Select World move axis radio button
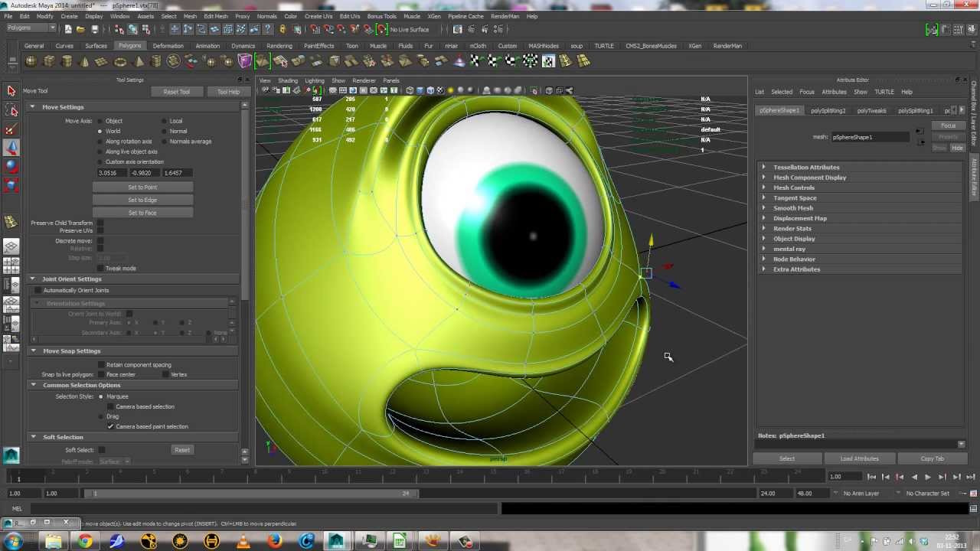Screen dimensions: 980x551 (x=100, y=131)
